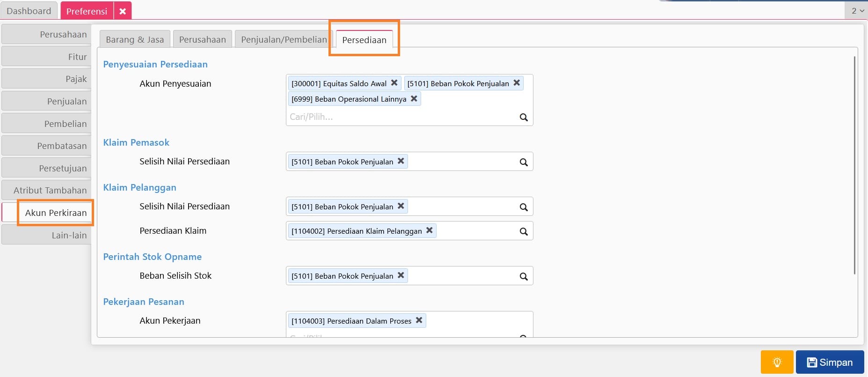The image size is (868, 377).
Task: Open the Pajak sidebar section
Action: [46, 79]
